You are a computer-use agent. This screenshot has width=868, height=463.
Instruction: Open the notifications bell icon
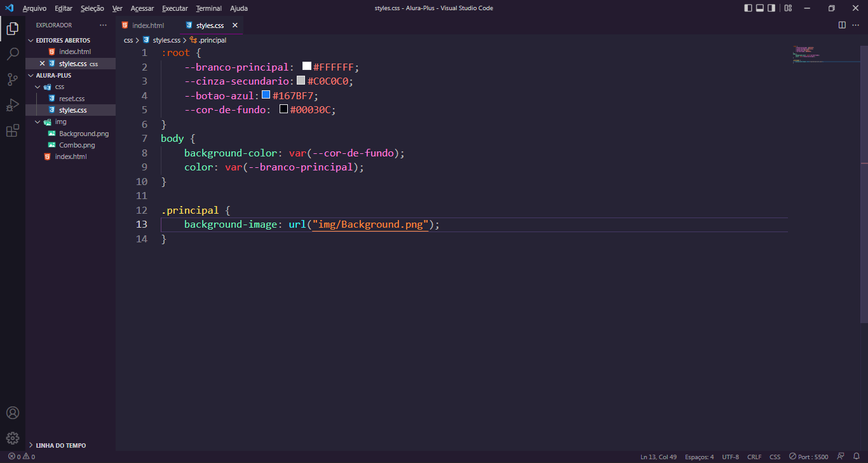tap(856, 457)
